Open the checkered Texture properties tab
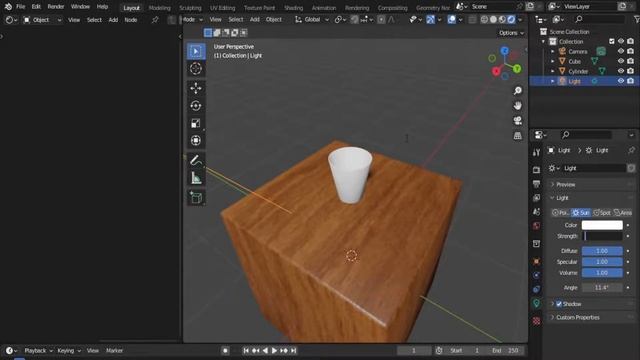The image size is (640, 360). 536,321
